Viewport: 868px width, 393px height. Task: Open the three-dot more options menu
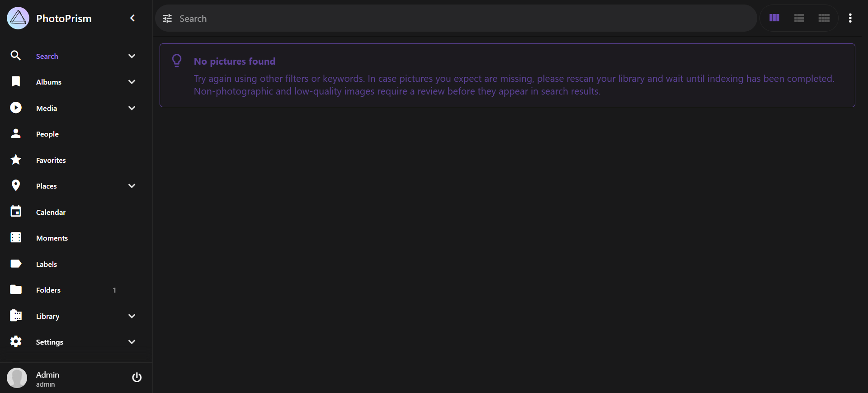point(850,18)
